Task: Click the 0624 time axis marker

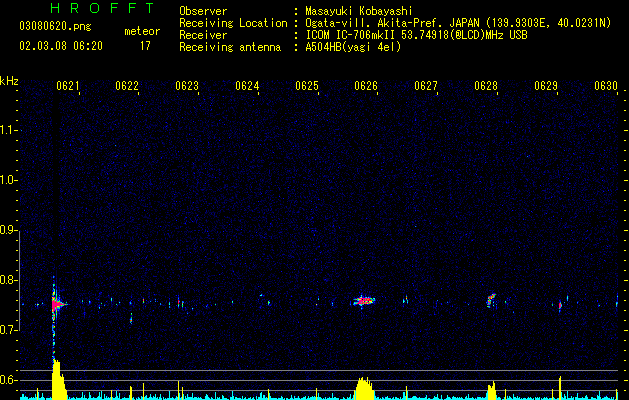Action: pyautogui.click(x=247, y=86)
